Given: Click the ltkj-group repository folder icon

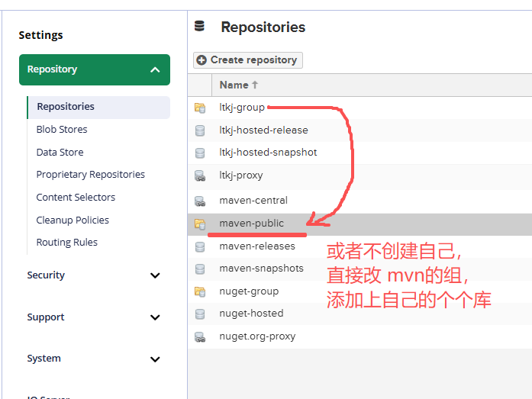Looking at the screenshot, I should point(200,108).
